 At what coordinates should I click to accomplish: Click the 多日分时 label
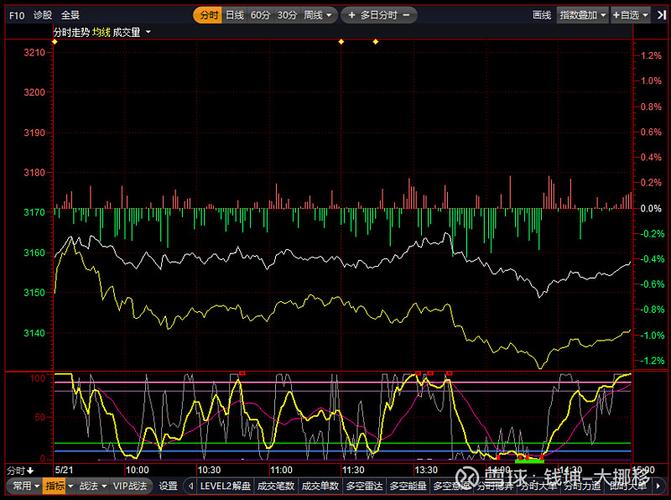point(379,15)
